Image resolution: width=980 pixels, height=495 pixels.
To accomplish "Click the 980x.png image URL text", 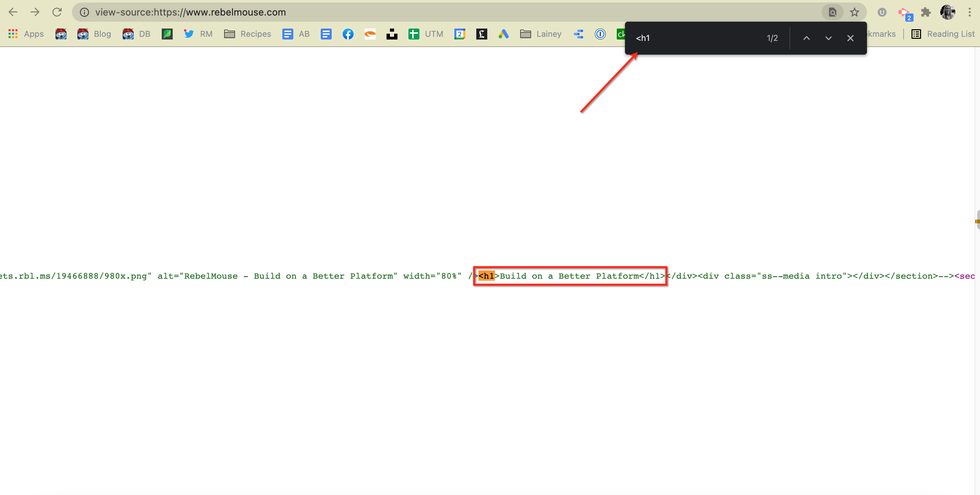I will tap(76, 276).
